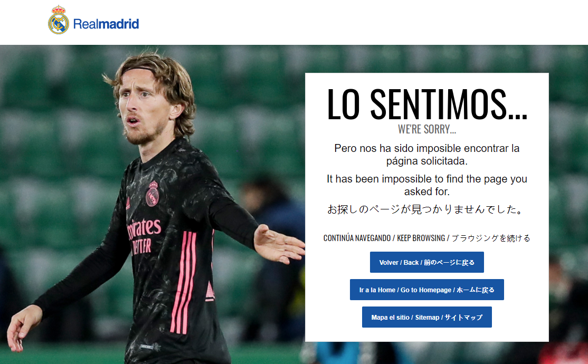This screenshot has width=588, height=364.
Task: Click the LO SENTIMOS... headline
Action: (x=427, y=104)
